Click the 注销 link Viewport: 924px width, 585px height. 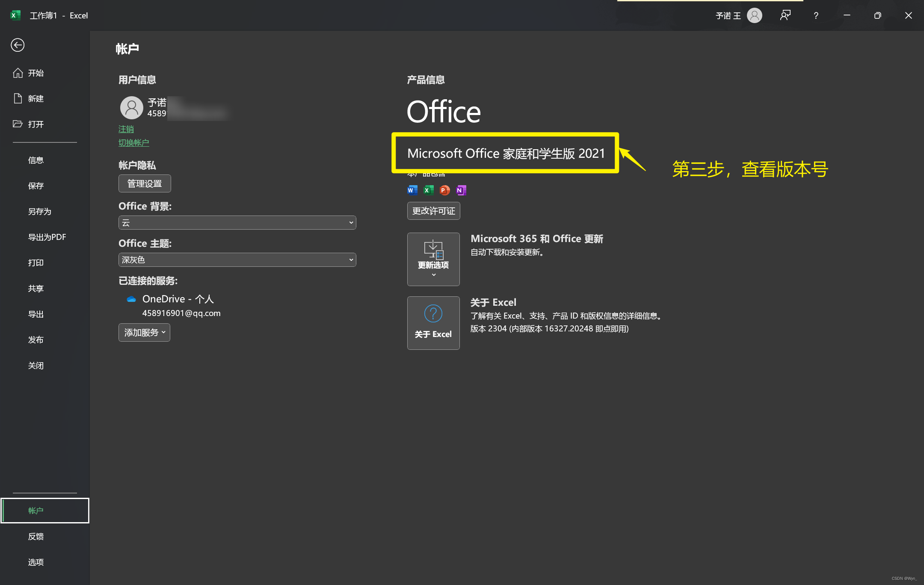click(126, 129)
